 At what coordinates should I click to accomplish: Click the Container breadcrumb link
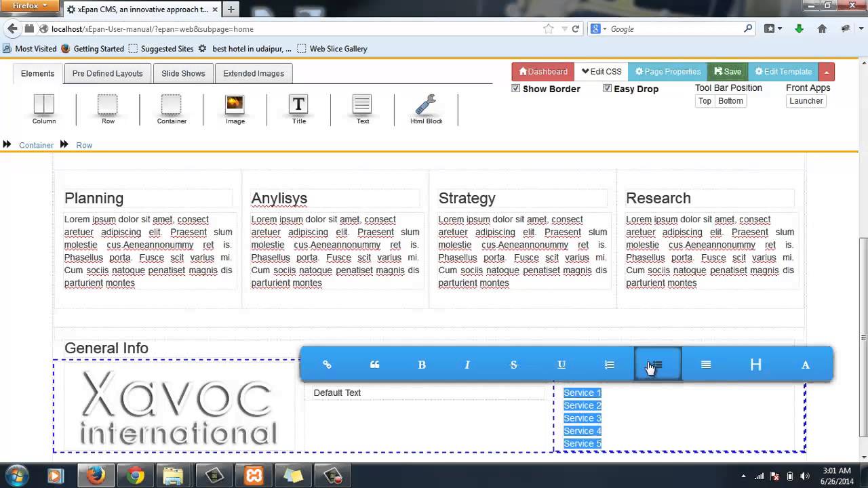(36, 145)
